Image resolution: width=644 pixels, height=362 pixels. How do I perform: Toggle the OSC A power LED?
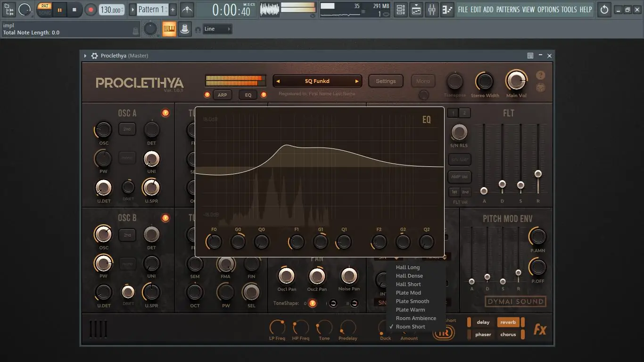coord(165,113)
